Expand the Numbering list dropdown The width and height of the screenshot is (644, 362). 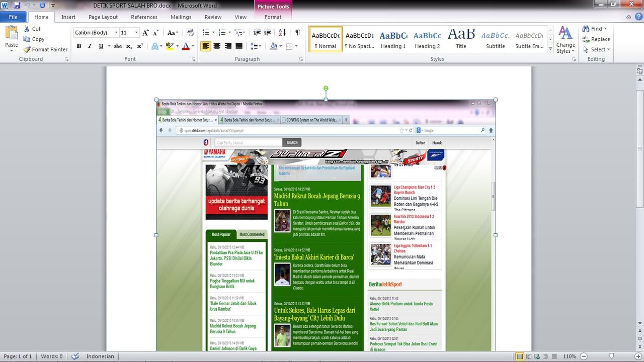(230, 33)
